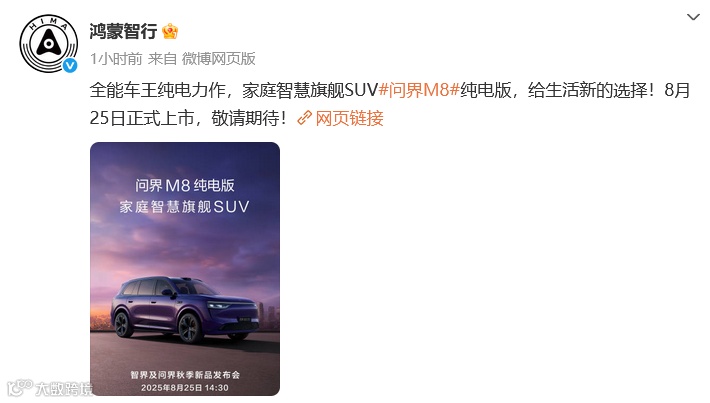The width and height of the screenshot is (710, 403).
Task: Click the poster text 智界及问界秋季新品发布会
Action: [x=185, y=375]
